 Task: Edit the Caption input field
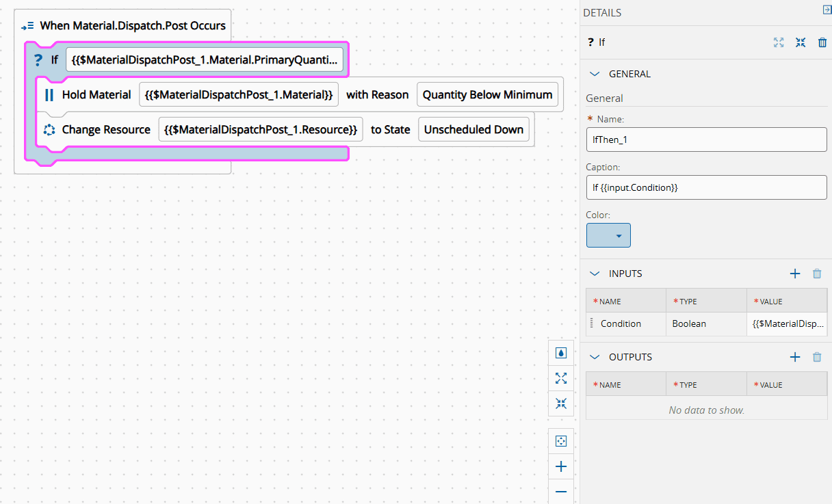pos(706,187)
